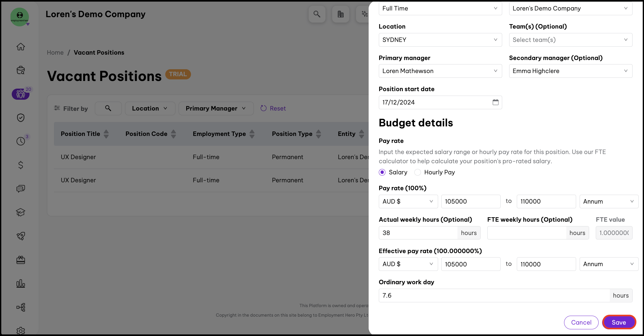Open the org chart icon in sidebar

click(21, 307)
